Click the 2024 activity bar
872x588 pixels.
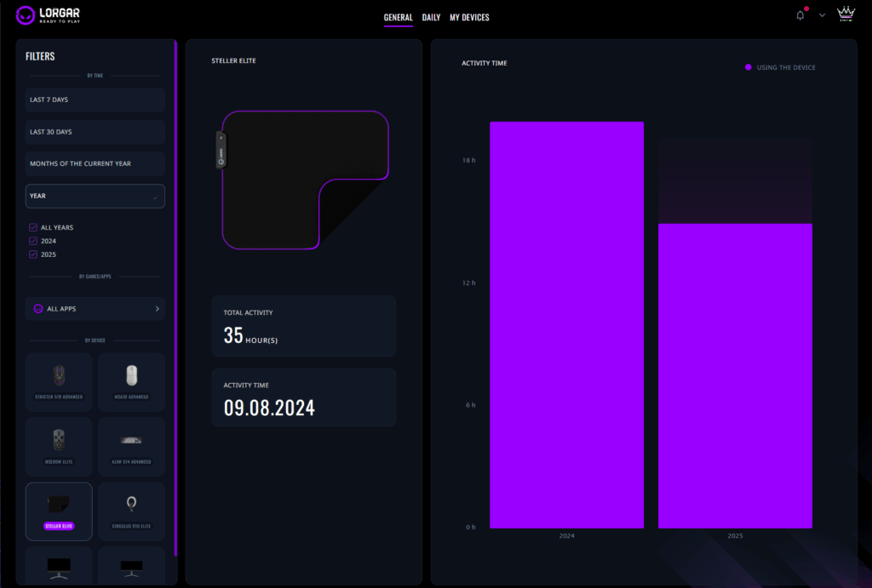[566, 324]
